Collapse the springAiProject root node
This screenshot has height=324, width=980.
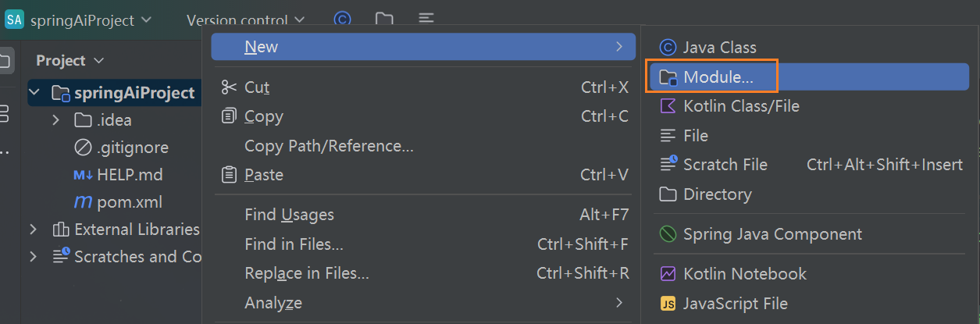pyautogui.click(x=34, y=93)
